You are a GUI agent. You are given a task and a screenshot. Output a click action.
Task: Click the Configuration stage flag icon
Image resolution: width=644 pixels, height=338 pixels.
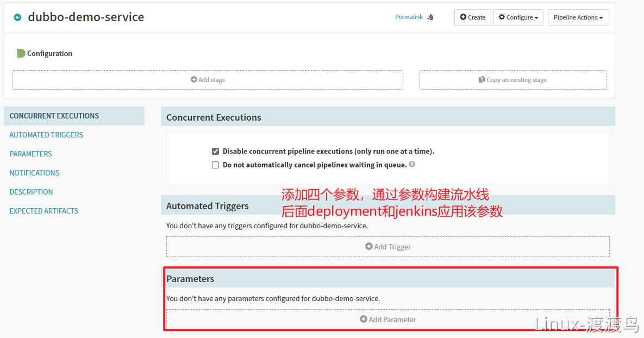pyautogui.click(x=21, y=53)
